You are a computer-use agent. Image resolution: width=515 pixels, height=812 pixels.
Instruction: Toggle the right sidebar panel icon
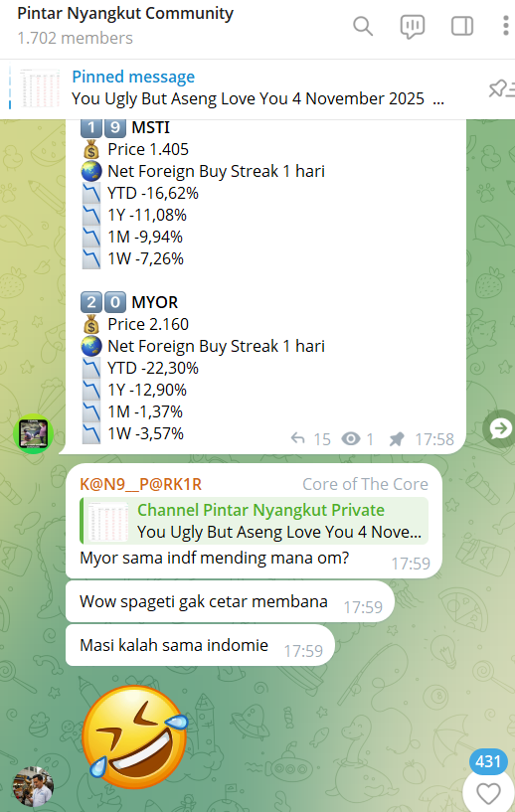462,26
